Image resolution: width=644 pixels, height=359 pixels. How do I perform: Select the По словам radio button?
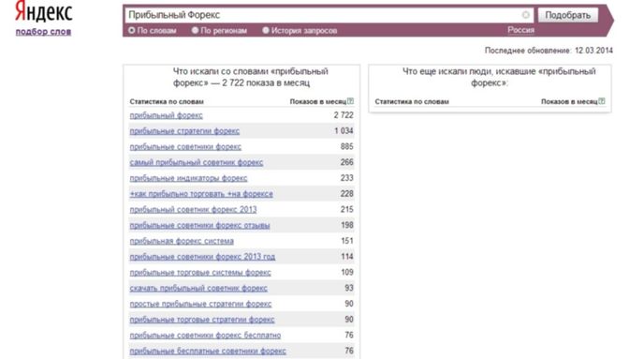pyautogui.click(x=131, y=30)
